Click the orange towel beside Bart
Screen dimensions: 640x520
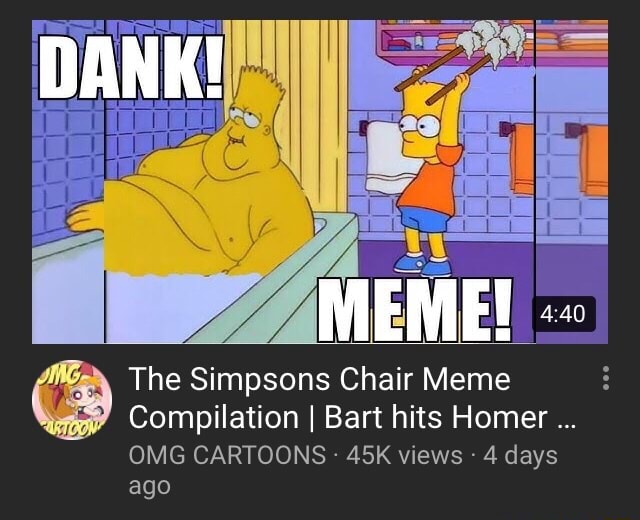[522, 159]
